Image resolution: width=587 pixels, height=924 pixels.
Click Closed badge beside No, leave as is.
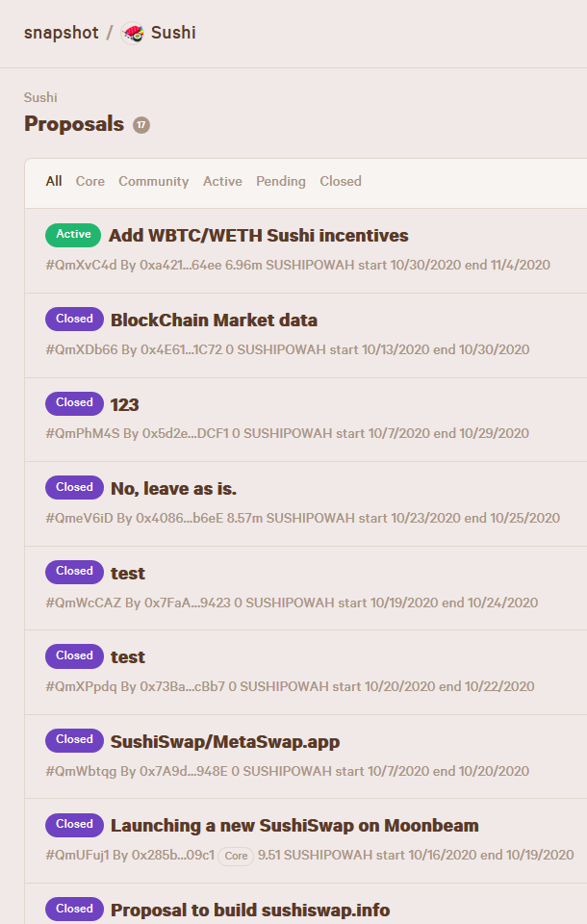click(74, 487)
